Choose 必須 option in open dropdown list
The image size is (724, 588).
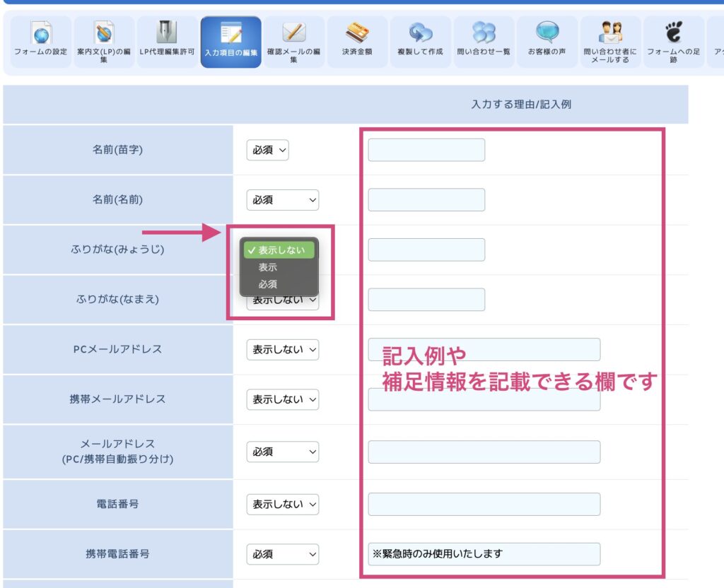(x=268, y=284)
